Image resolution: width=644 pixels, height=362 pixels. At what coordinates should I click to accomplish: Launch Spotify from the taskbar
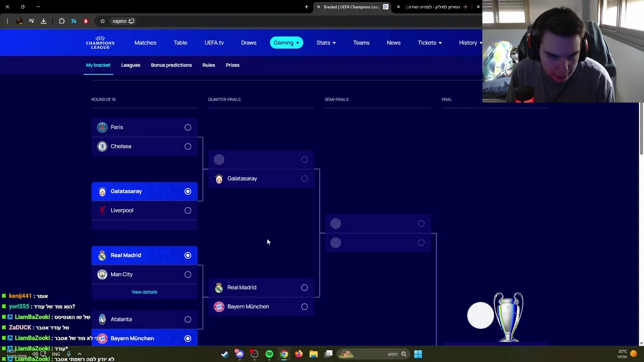pos(269,354)
